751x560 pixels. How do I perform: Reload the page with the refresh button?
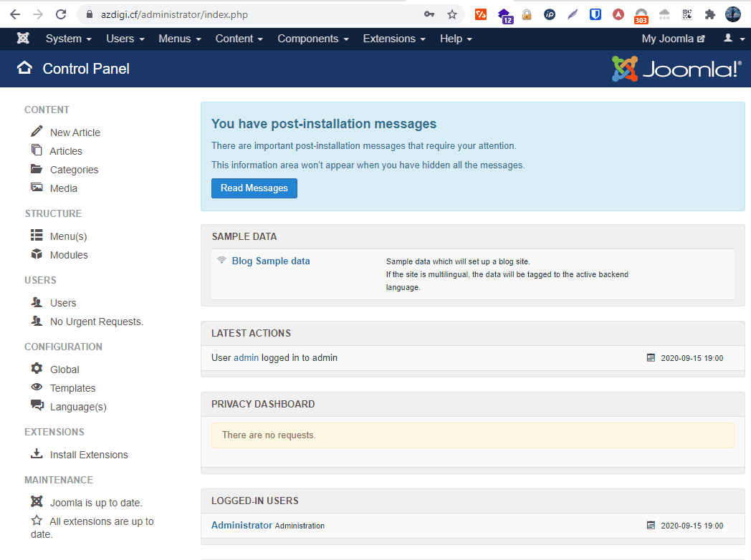[61, 14]
